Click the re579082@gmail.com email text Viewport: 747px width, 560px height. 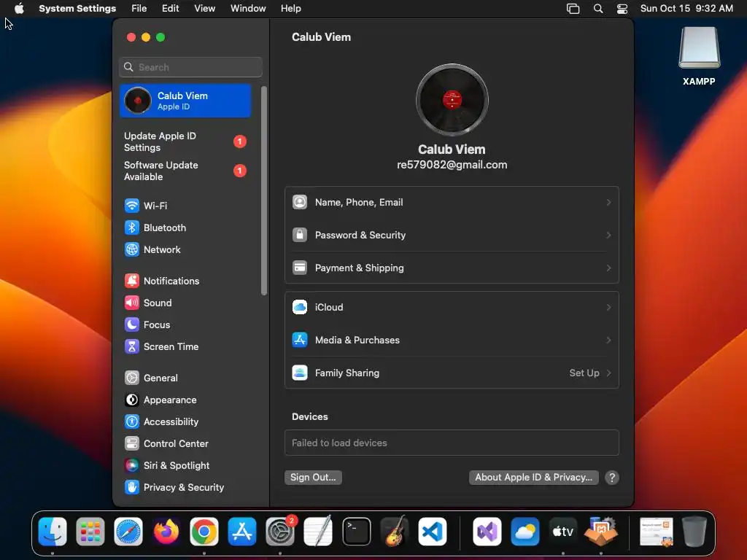point(452,165)
